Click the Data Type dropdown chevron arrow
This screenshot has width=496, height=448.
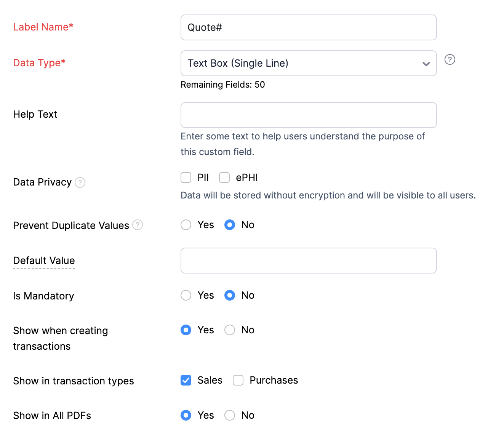(x=426, y=64)
